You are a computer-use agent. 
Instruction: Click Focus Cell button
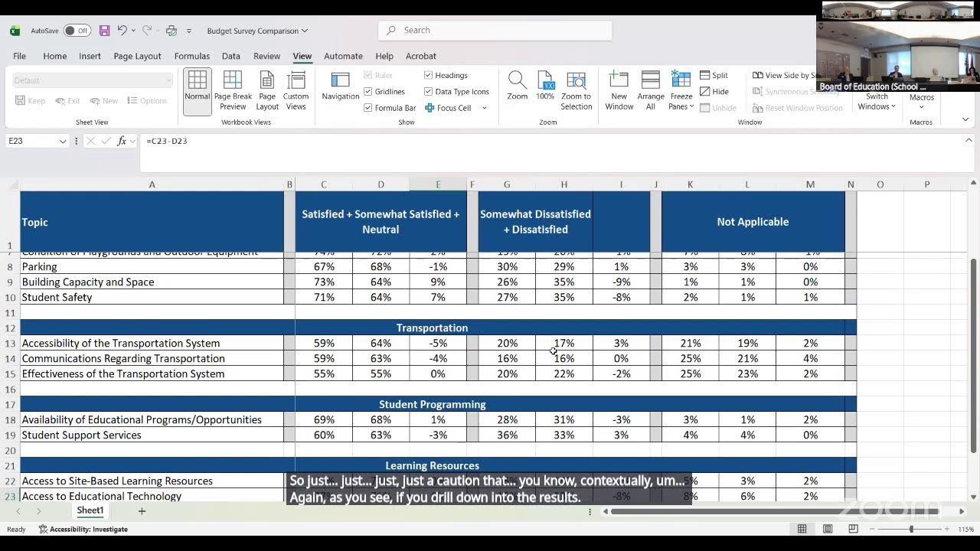pyautogui.click(x=448, y=108)
